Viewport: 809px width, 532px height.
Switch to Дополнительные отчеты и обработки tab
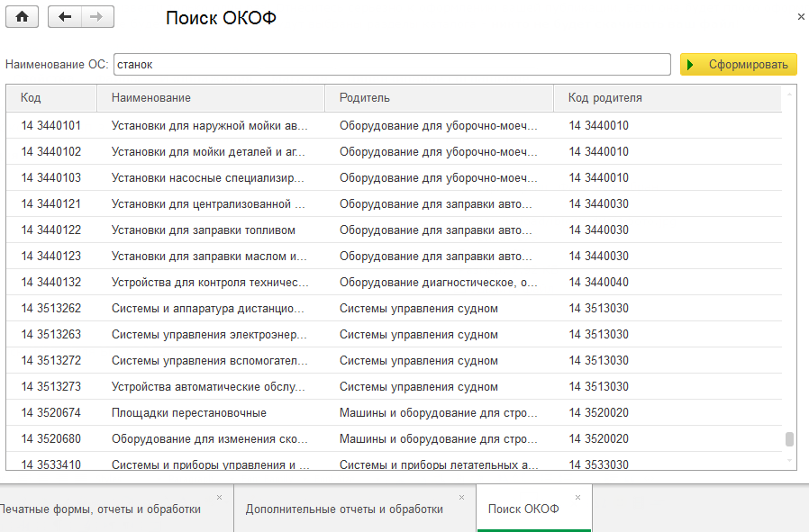pos(344,509)
